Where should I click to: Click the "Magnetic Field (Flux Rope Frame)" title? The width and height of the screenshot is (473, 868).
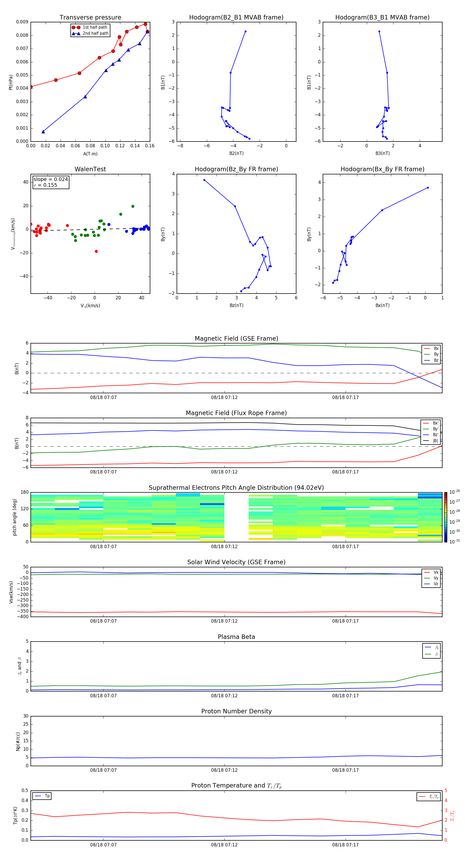236,413
